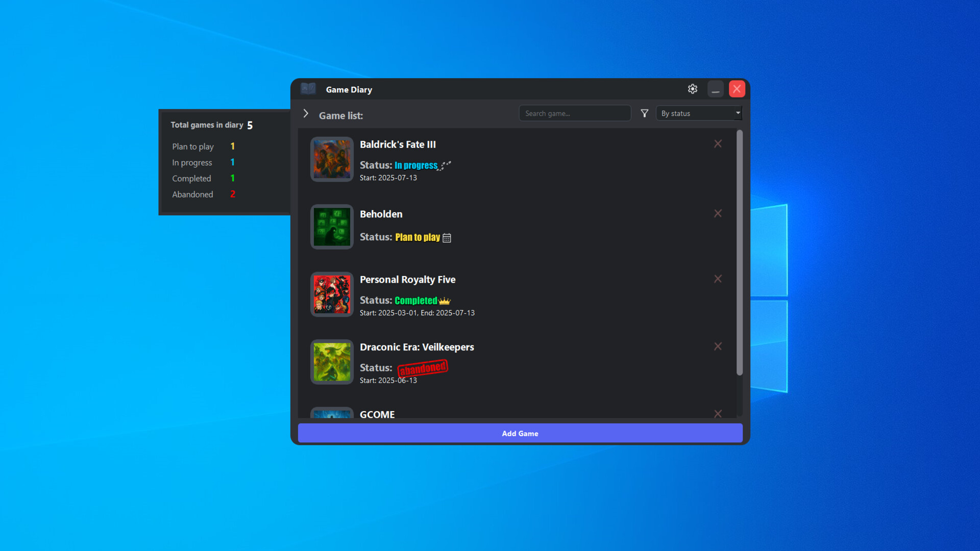Image resolution: width=980 pixels, height=551 pixels.
Task: Click the filter icon next to the search box
Action: pyautogui.click(x=644, y=113)
